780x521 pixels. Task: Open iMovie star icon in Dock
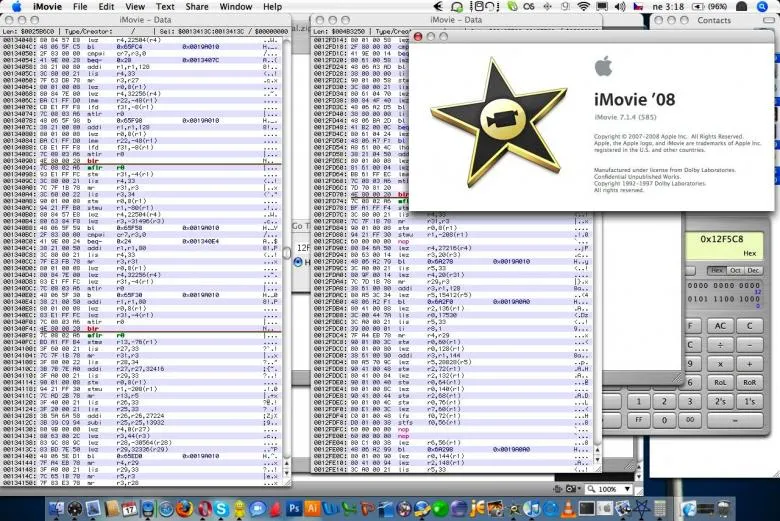coord(513,508)
